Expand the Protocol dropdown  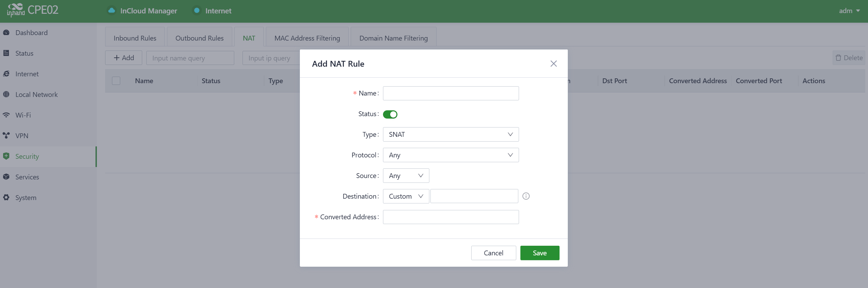click(x=450, y=155)
